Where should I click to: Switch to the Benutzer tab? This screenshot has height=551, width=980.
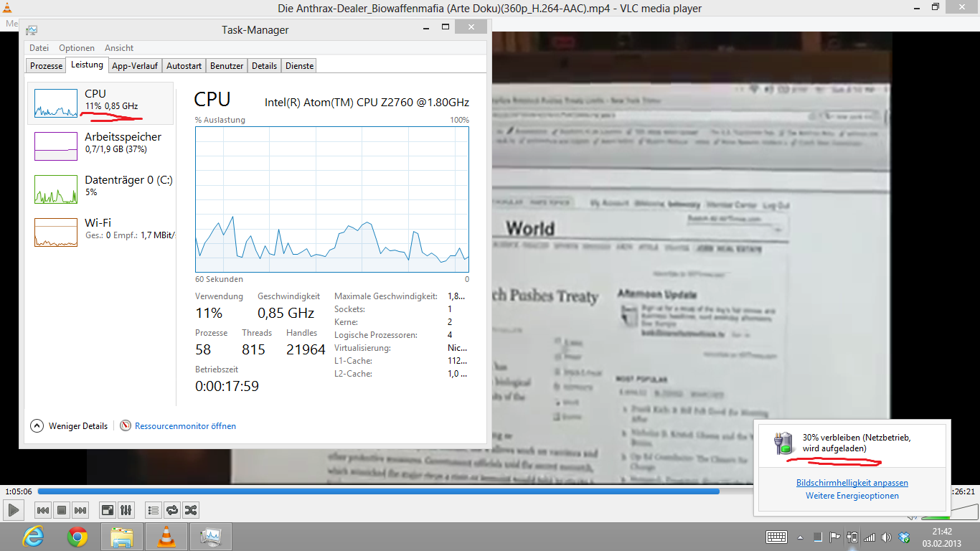click(227, 65)
